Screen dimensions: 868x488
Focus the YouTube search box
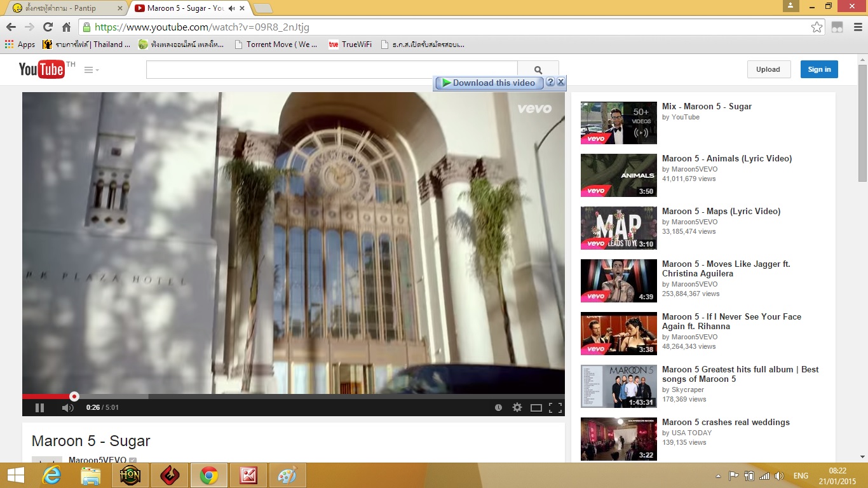(x=332, y=70)
